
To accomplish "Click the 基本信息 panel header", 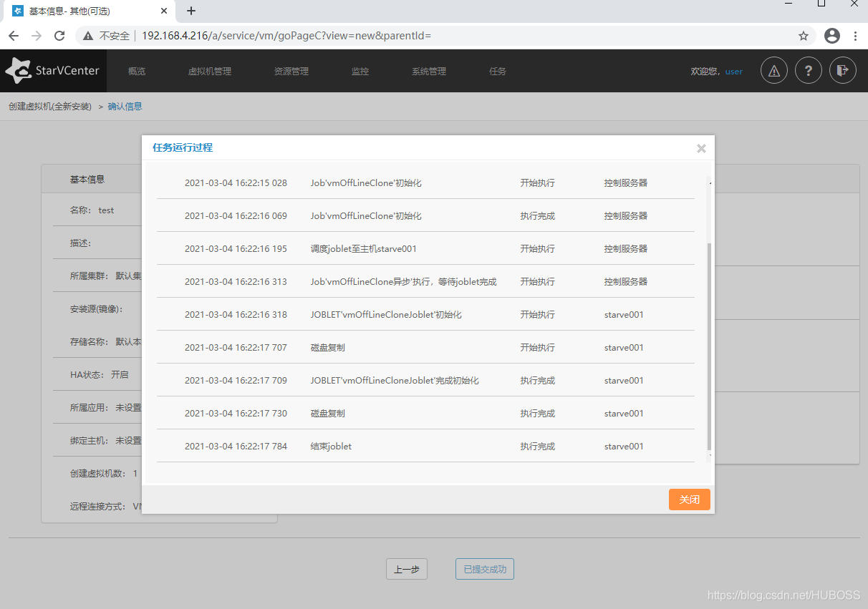I will coord(87,180).
